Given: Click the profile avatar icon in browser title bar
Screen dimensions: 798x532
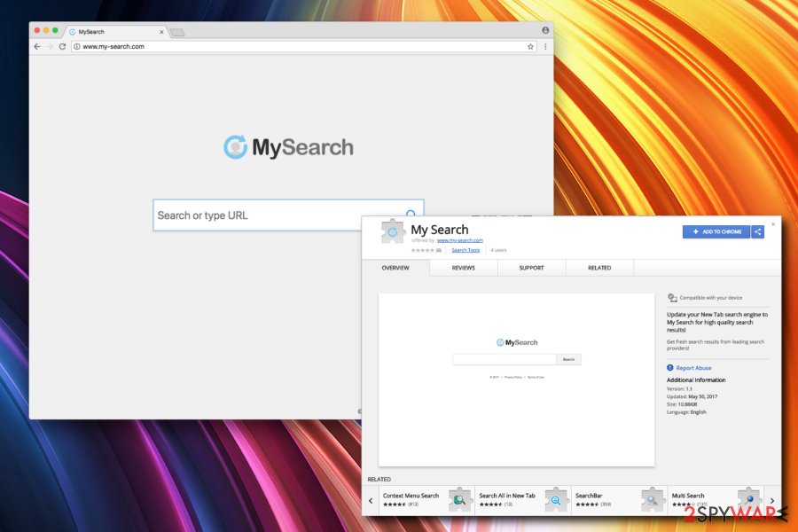Looking at the screenshot, I should click(545, 30).
